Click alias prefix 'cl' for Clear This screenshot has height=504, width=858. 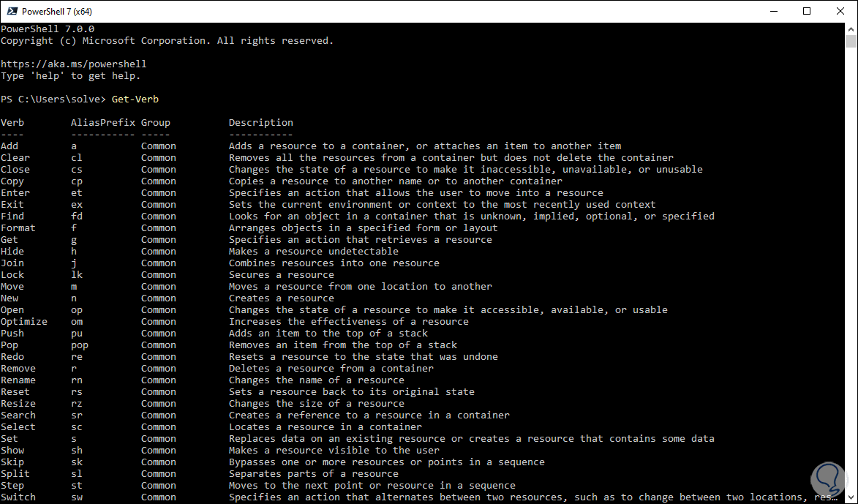77,157
